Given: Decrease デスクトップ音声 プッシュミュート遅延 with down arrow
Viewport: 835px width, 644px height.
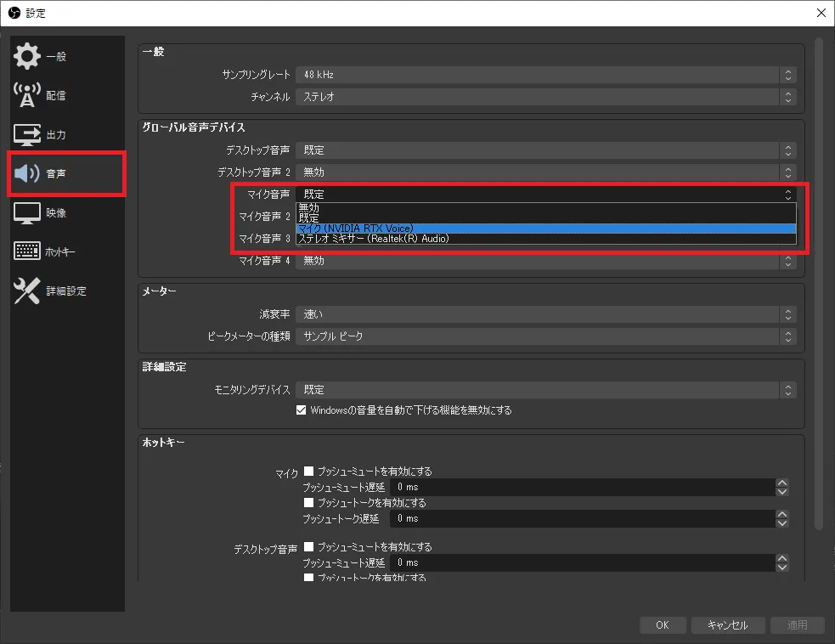Looking at the screenshot, I should click(781, 568).
